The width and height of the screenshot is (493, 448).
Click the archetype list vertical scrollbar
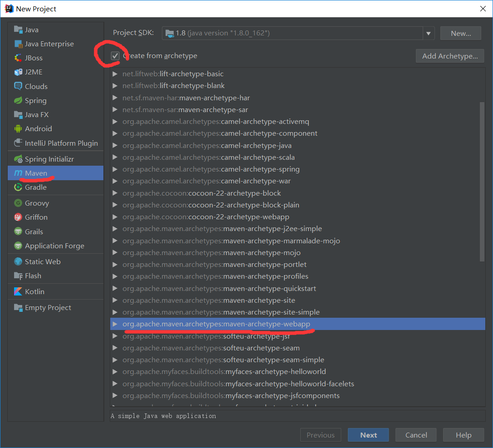[x=482, y=182]
